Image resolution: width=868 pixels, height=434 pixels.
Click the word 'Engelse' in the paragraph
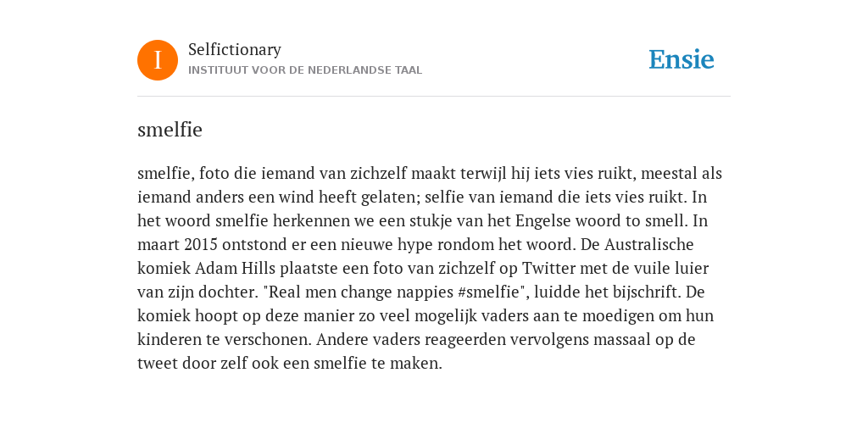pos(543,221)
